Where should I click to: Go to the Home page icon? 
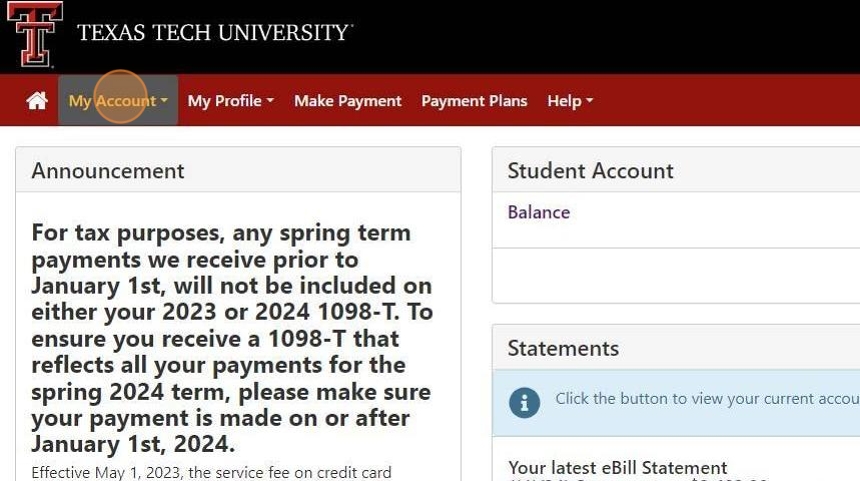[37, 101]
